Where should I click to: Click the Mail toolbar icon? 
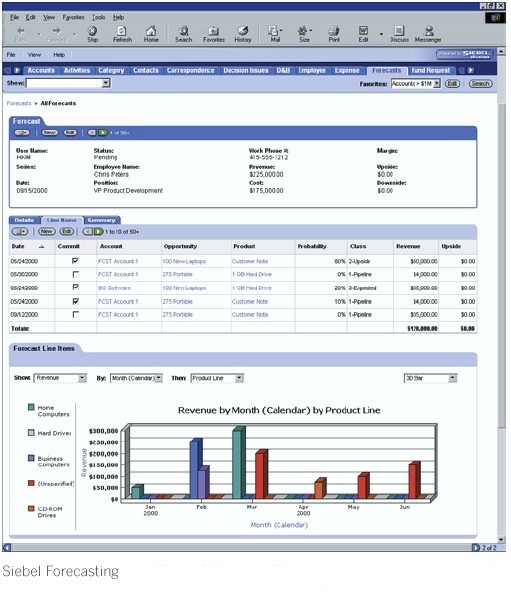[x=274, y=31]
